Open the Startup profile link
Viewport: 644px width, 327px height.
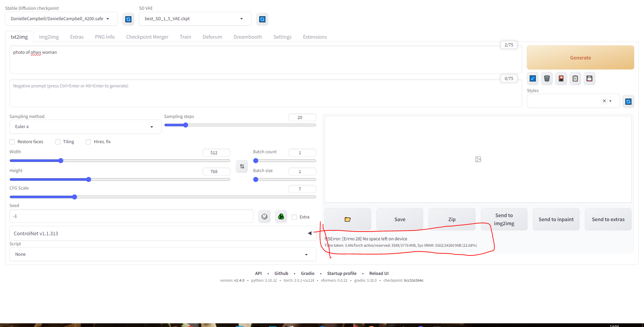click(342, 274)
